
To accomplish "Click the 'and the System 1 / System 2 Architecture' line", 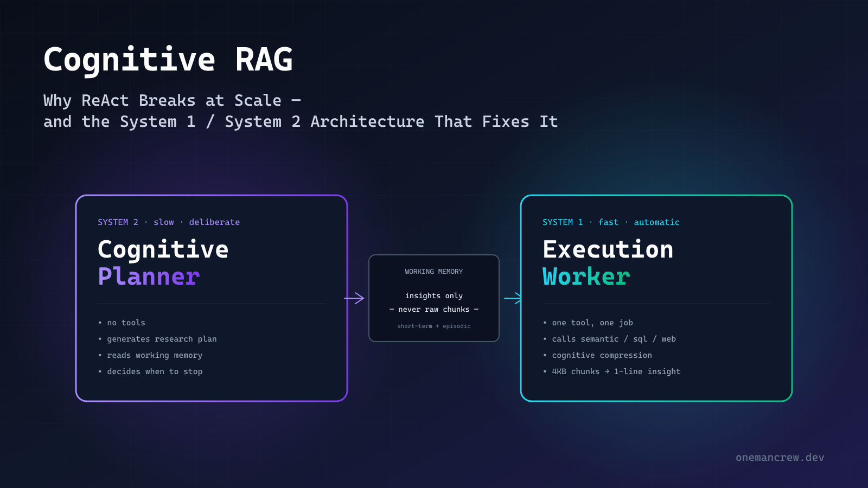I will click(x=301, y=121).
